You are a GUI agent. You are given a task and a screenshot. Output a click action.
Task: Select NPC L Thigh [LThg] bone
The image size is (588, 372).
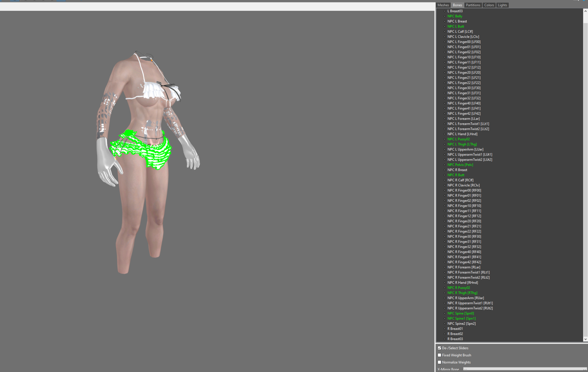point(462,144)
